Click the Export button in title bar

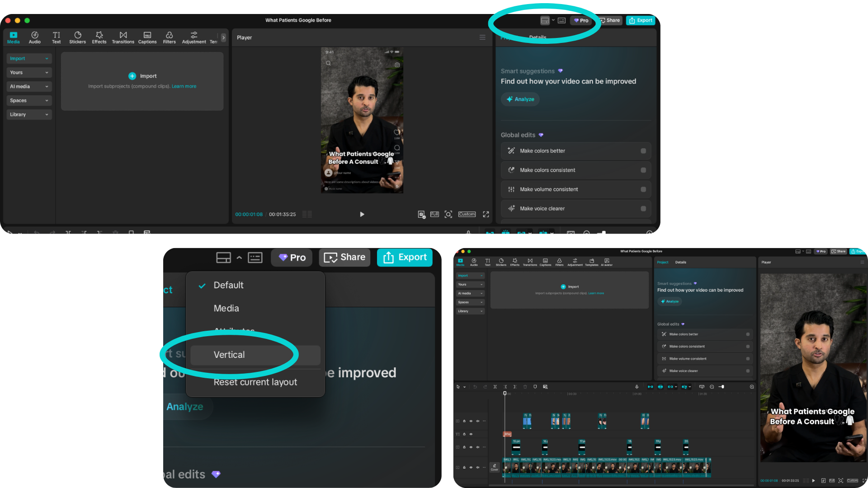click(641, 20)
